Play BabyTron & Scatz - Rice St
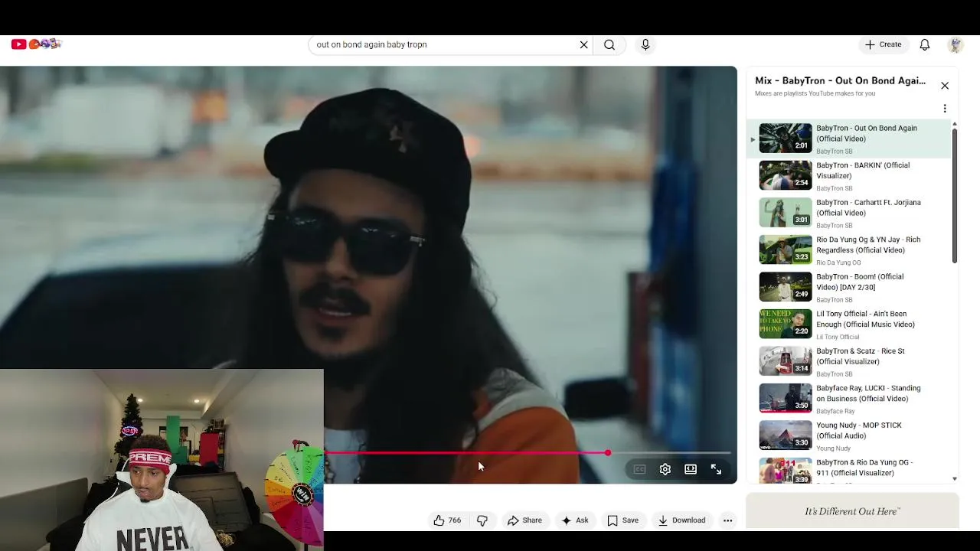The image size is (980, 551). [850, 361]
